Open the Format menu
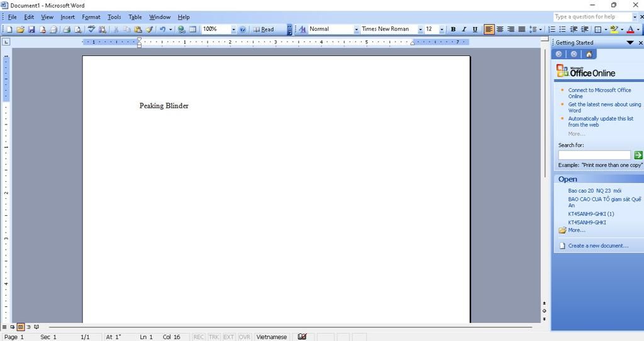The width and height of the screenshot is (644, 341). [91, 17]
